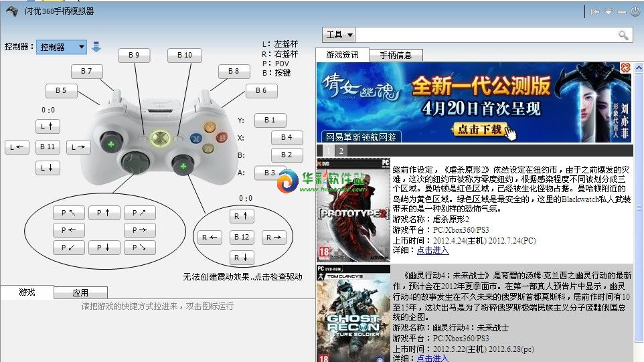Viewport: 644px width, 362px height.
Task: Select the 游戏 tab
Action: click(x=27, y=292)
